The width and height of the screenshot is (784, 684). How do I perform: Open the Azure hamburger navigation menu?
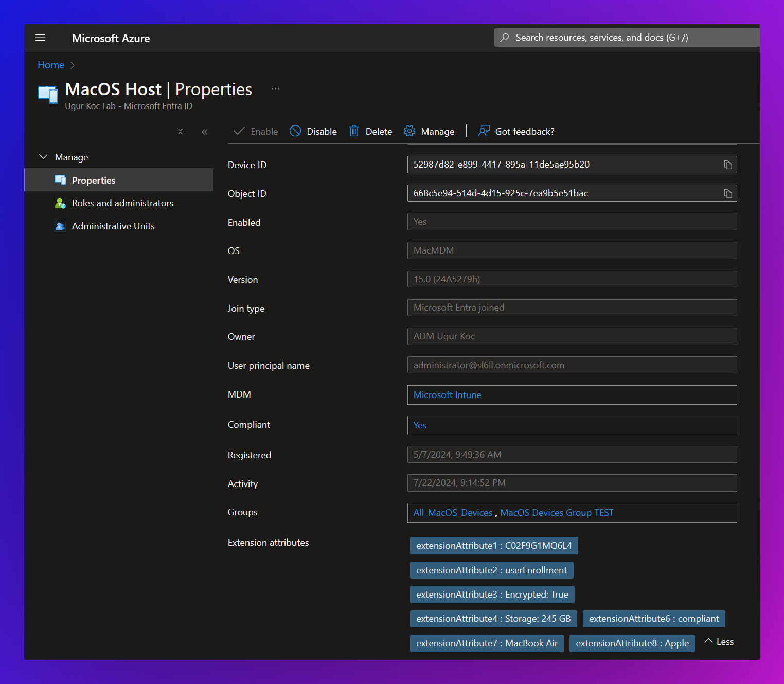click(x=40, y=38)
